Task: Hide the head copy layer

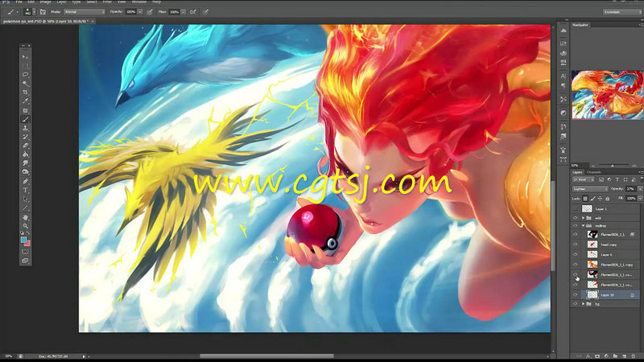Action: pos(575,245)
